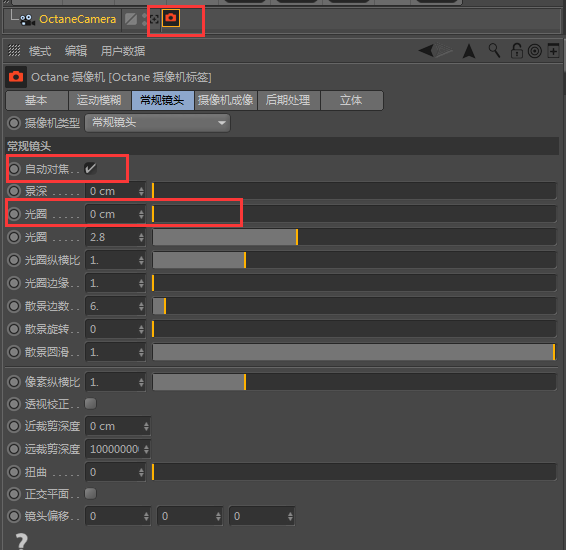Screen dimensions: 566x550
Task: Click the 散景旋转 stepper arrows
Action: [141, 329]
